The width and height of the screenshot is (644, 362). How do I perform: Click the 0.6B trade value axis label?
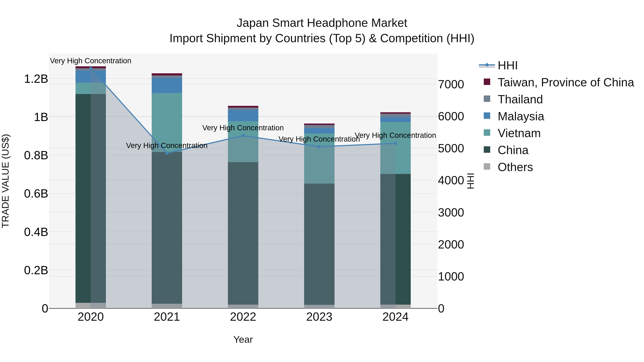tap(36, 194)
